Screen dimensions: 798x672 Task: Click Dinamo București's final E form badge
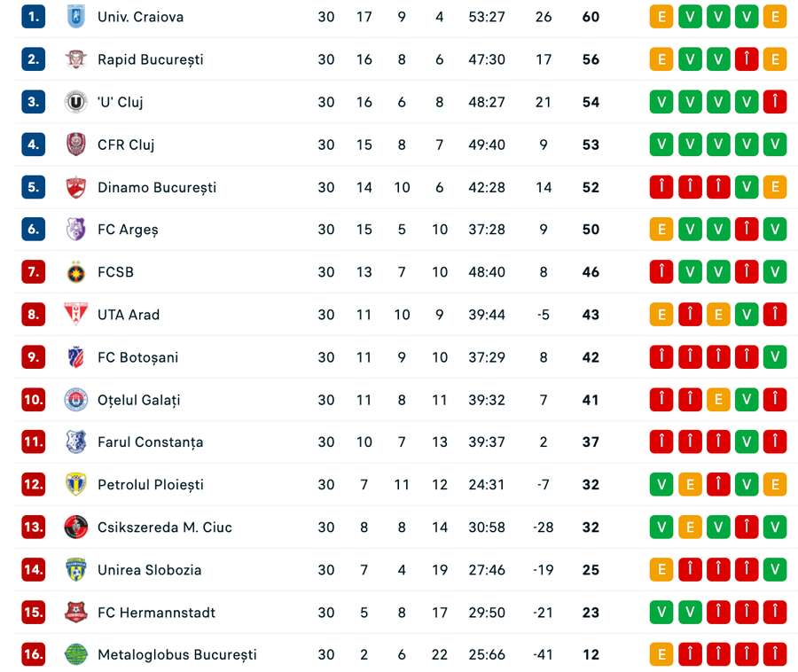click(x=775, y=187)
